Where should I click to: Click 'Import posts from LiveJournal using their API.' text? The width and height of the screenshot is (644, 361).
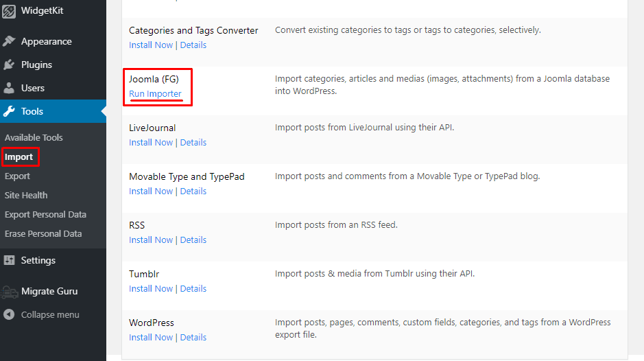364,128
